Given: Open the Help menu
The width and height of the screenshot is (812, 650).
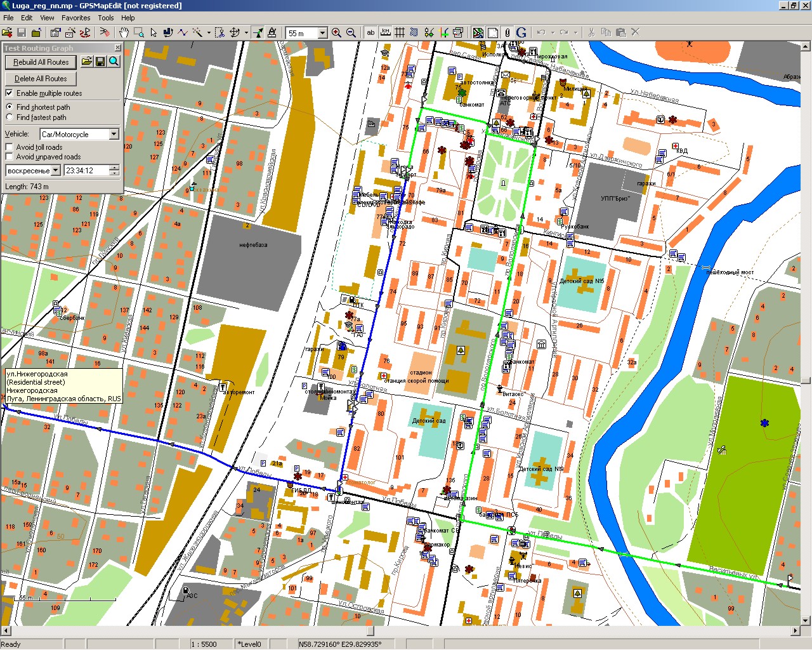Looking at the screenshot, I should coord(128,18).
